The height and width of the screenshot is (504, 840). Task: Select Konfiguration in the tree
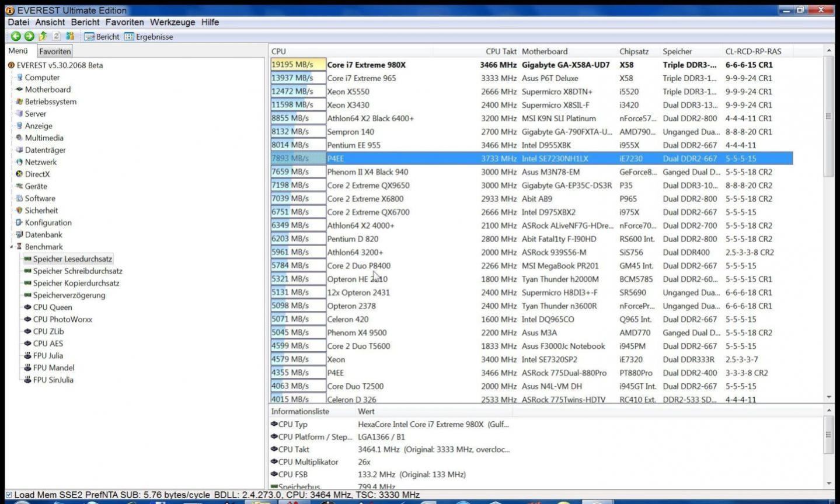[44, 223]
